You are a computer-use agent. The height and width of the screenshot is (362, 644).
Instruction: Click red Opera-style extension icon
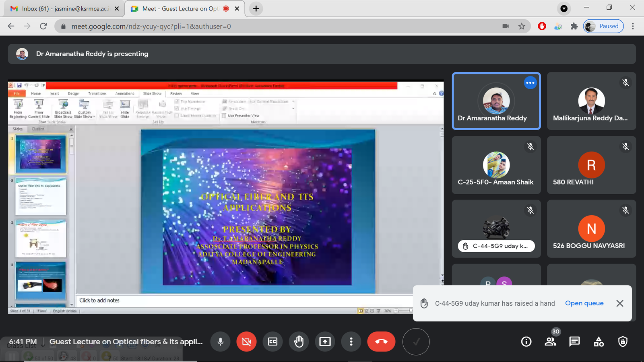542,26
